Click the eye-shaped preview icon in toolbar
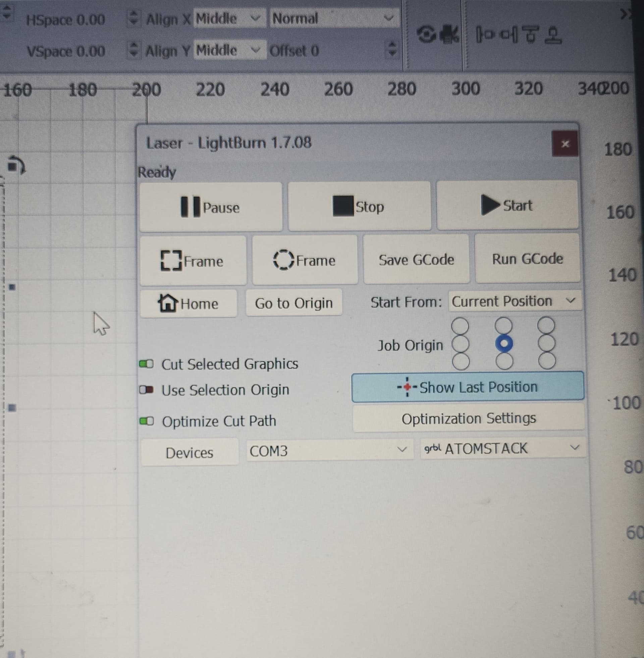 pos(427,35)
